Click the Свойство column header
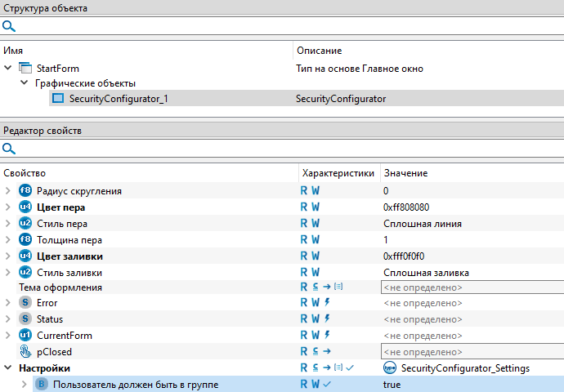Screen dimensions: 564x392 coord(25,173)
